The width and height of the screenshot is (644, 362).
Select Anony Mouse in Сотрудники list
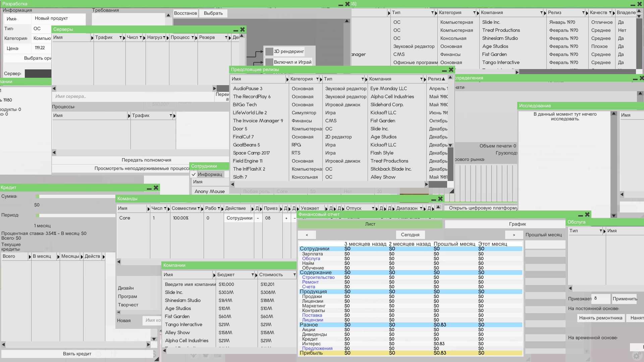[x=210, y=192]
